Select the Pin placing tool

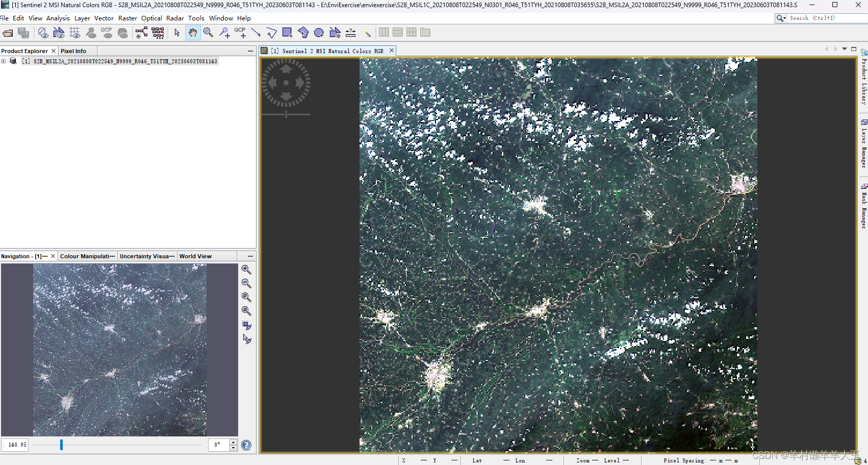pyautogui.click(x=224, y=32)
